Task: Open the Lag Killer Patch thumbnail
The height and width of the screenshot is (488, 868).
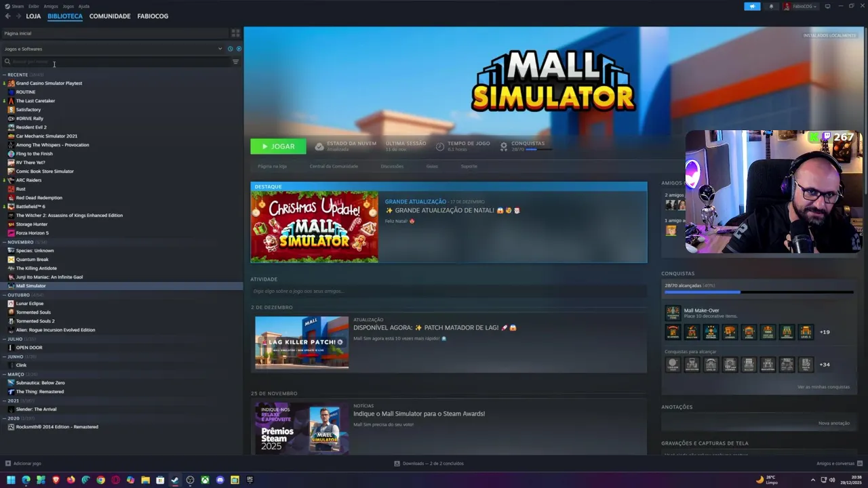Action: coord(302,342)
